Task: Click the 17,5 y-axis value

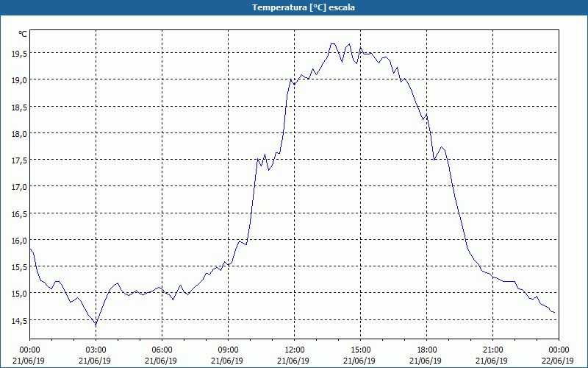Action: [19, 160]
